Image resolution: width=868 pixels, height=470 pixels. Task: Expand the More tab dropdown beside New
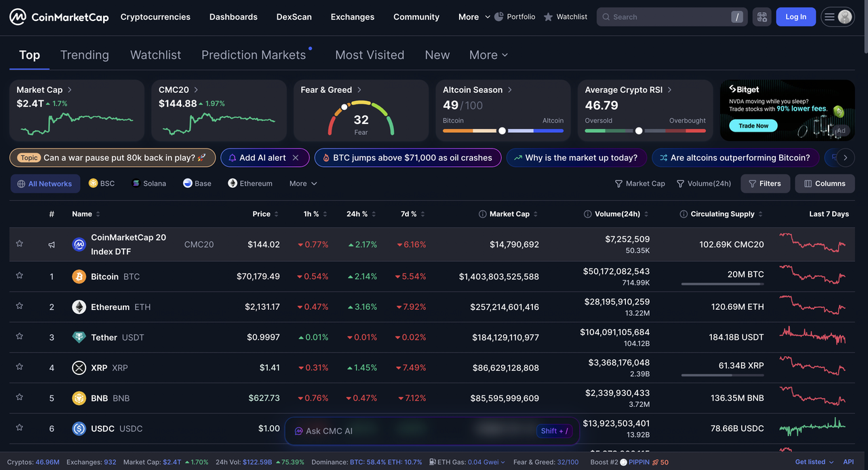488,55
